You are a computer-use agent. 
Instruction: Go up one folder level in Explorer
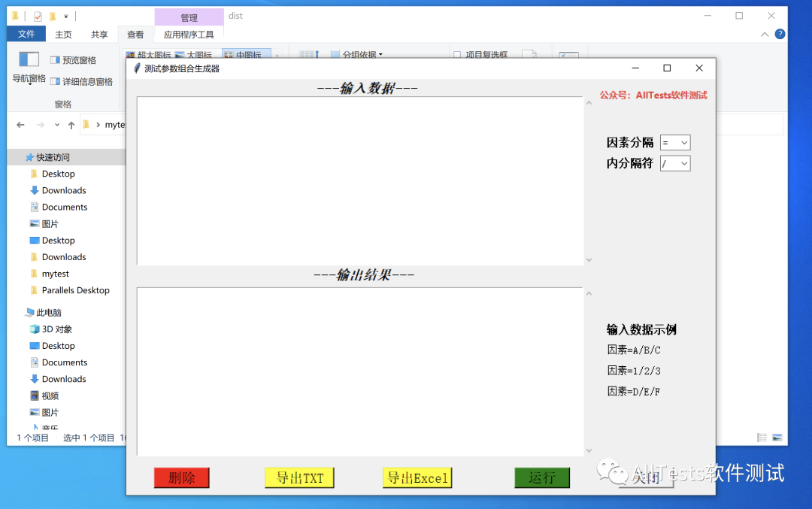point(71,125)
